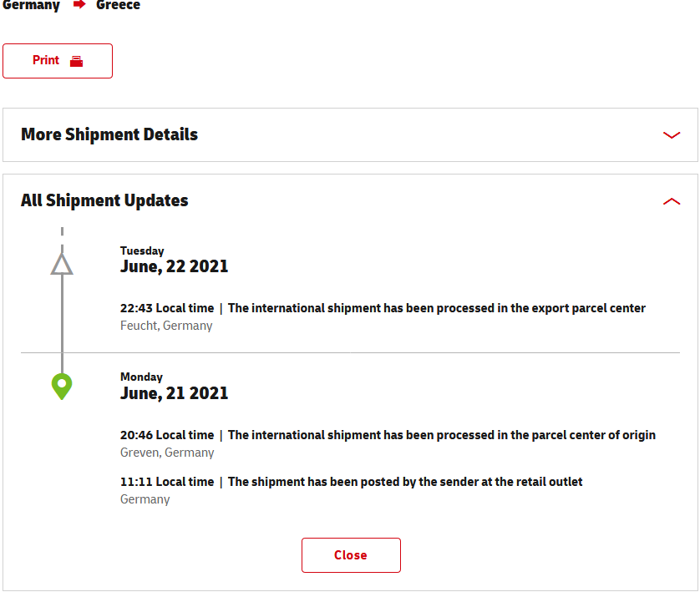Click the Close button
The image size is (700, 592).
(351, 555)
